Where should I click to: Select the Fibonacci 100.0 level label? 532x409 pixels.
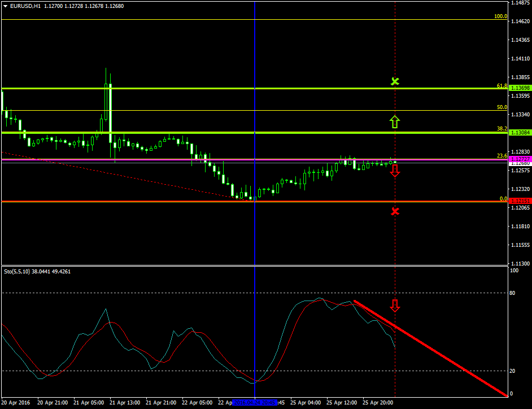(x=500, y=16)
